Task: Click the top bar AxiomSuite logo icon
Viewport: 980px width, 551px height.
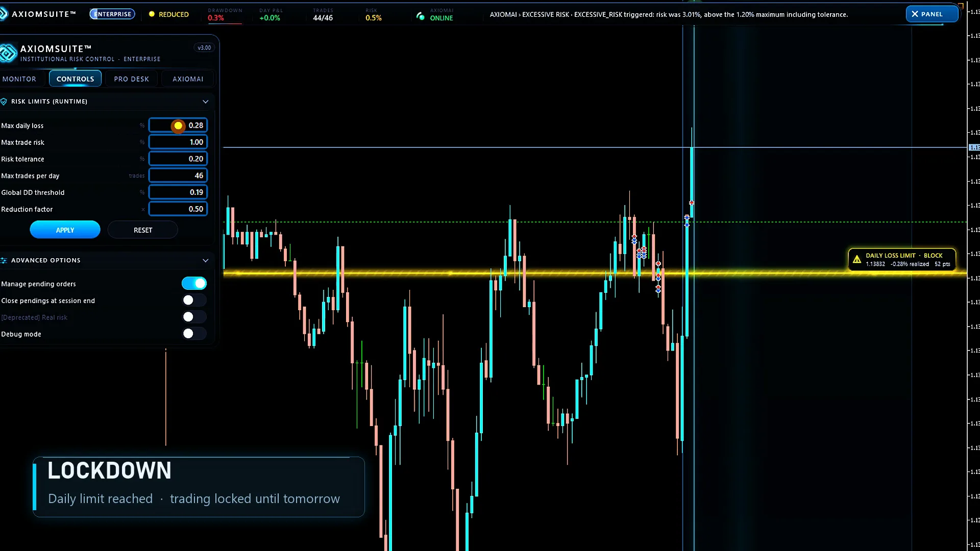Action: click(x=4, y=14)
